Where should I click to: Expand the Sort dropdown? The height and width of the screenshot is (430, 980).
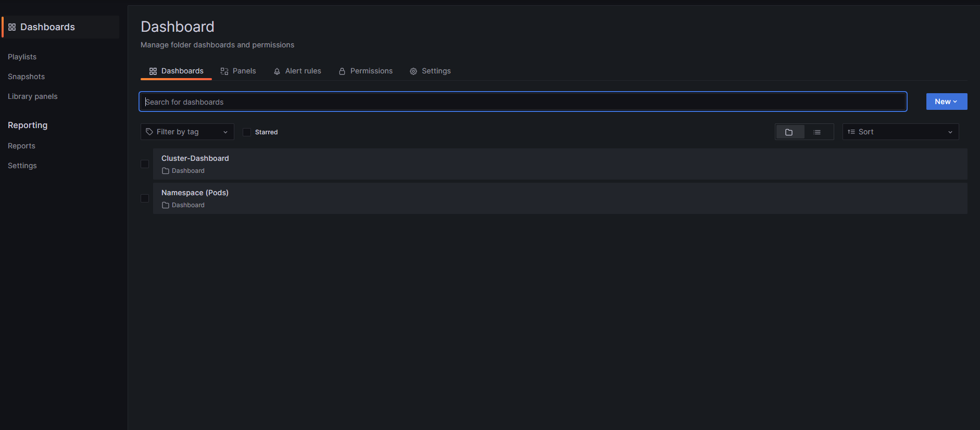point(900,132)
